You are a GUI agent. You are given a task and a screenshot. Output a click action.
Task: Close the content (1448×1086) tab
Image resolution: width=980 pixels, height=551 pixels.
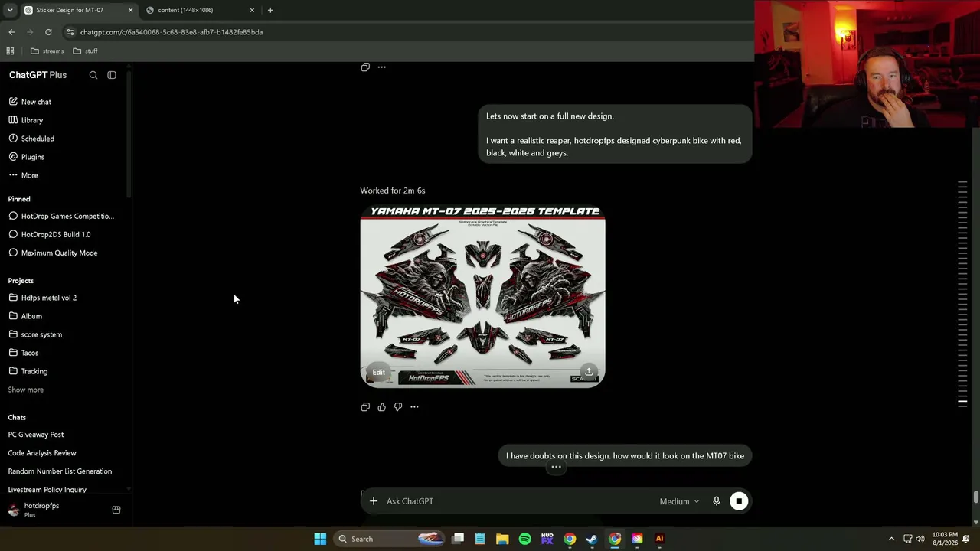pyautogui.click(x=252, y=10)
